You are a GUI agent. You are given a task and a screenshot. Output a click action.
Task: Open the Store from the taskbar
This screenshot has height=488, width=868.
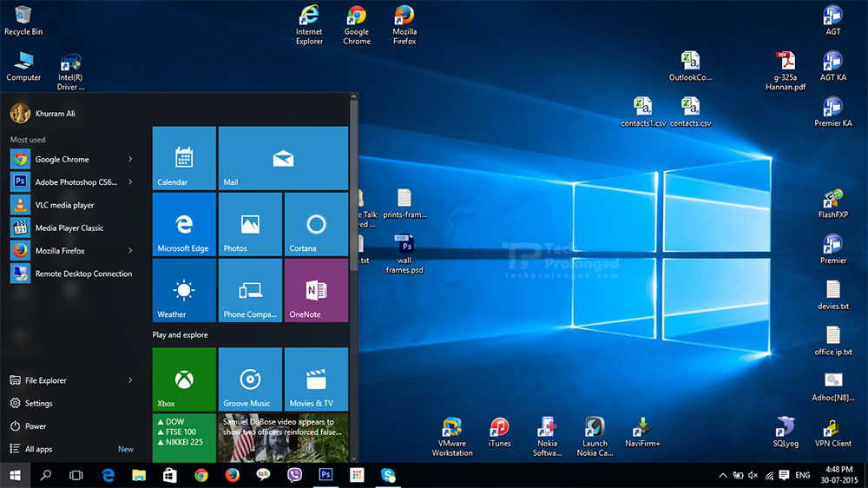coord(170,475)
